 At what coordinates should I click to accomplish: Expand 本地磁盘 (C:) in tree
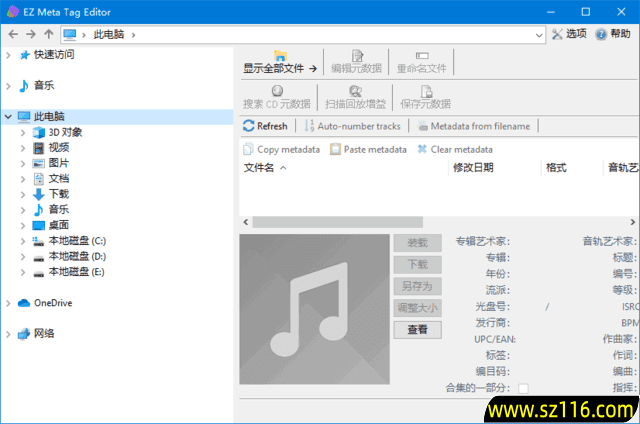[24, 241]
